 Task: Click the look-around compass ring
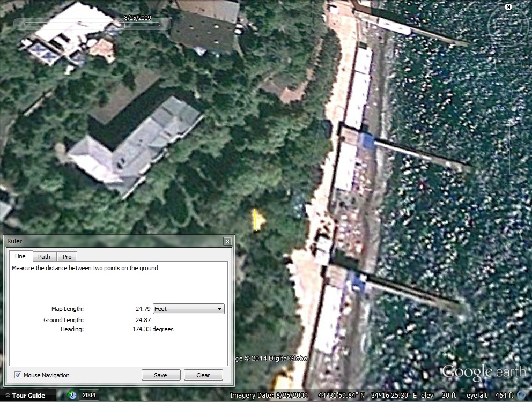pos(508,25)
